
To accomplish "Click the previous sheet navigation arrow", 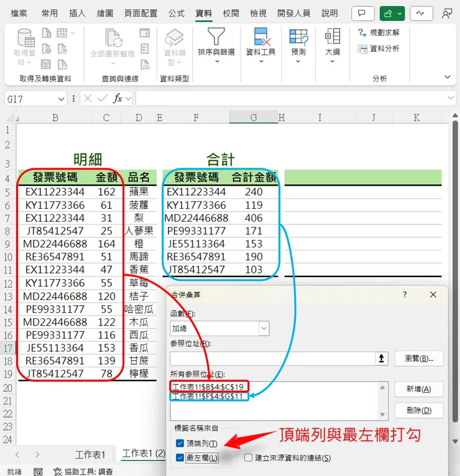I will pyautogui.click(x=17, y=454).
